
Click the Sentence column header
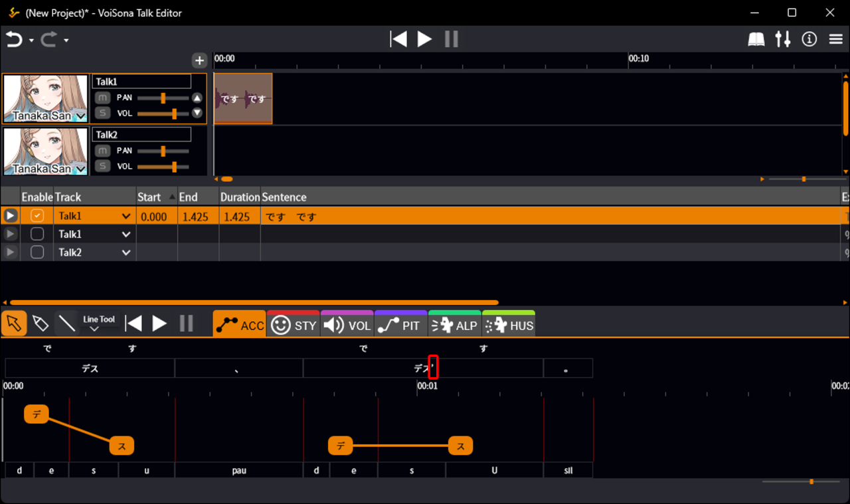coord(551,197)
